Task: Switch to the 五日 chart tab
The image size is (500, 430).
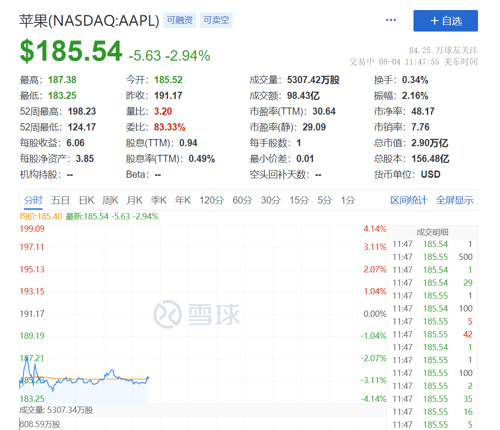Action: point(60,200)
